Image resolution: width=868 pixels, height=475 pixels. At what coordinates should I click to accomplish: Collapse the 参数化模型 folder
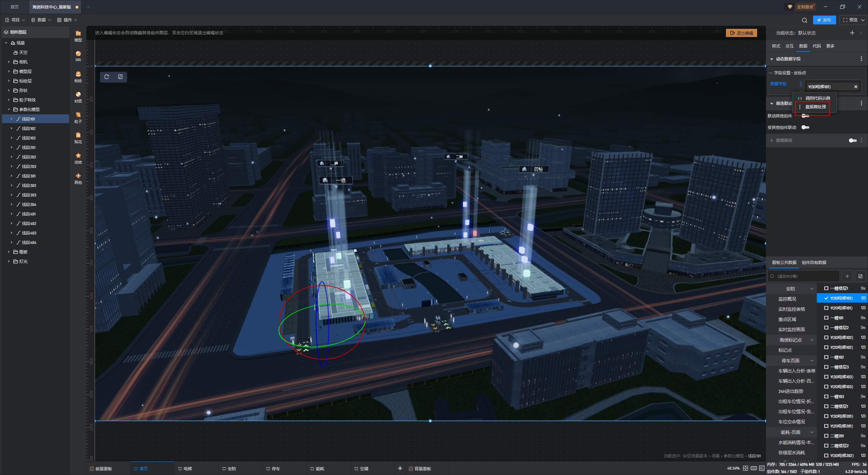[x=9, y=110]
